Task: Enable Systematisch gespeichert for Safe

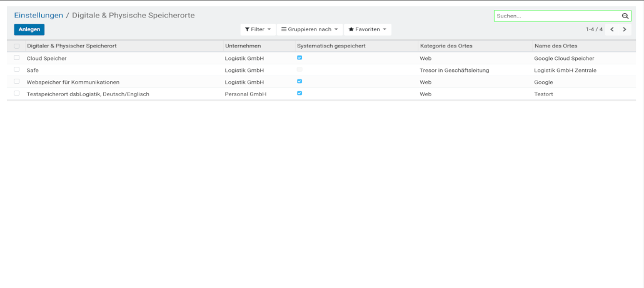Action: [299, 69]
